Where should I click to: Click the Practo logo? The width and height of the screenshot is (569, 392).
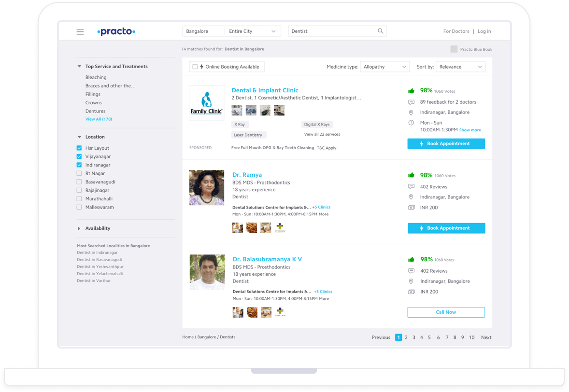pos(116,31)
